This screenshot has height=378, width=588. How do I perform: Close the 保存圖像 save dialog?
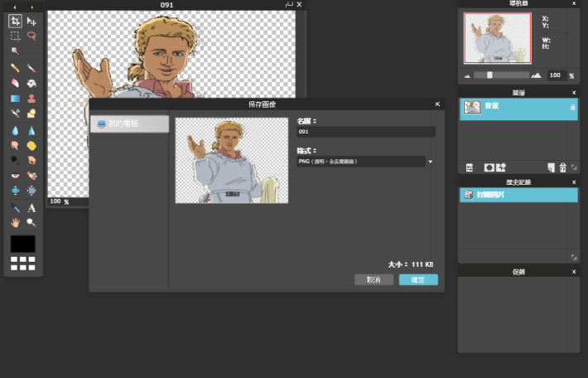(437, 104)
